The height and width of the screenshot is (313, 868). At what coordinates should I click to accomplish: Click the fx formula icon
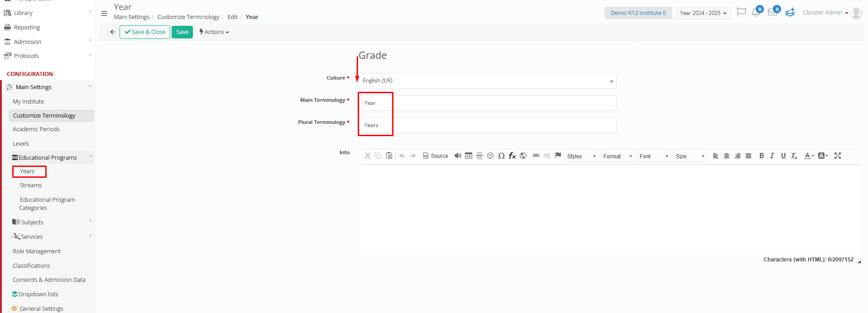512,156
